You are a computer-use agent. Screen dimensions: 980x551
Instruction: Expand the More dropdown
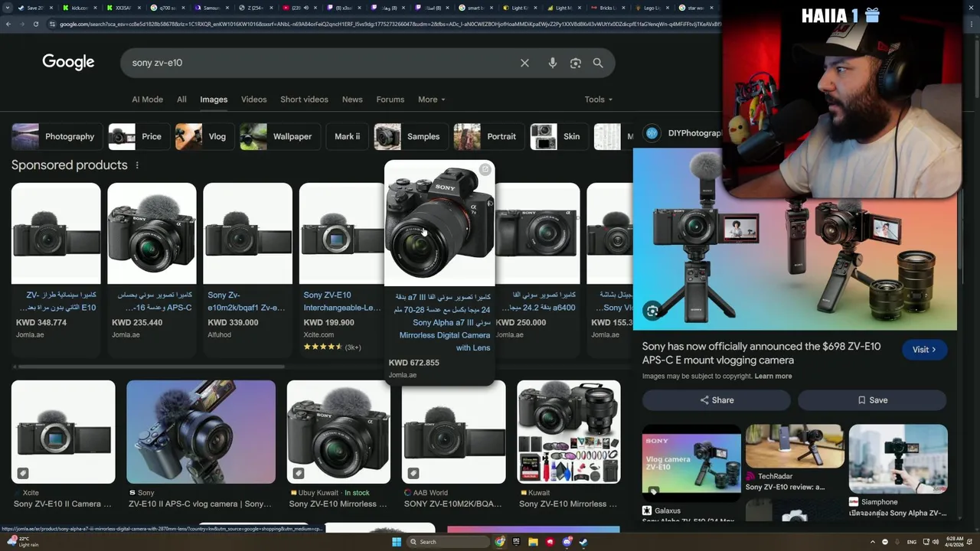(432, 99)
